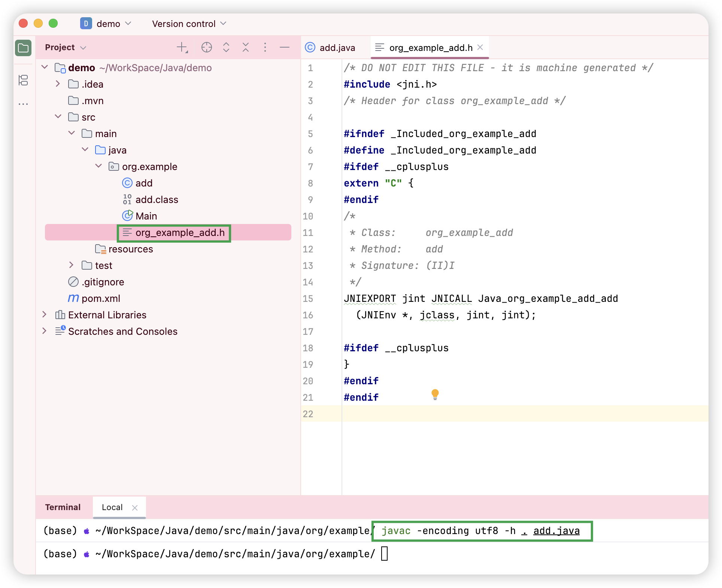Close the org_example_add.h editor tab
722x588 pixels.
pos(480,47)
